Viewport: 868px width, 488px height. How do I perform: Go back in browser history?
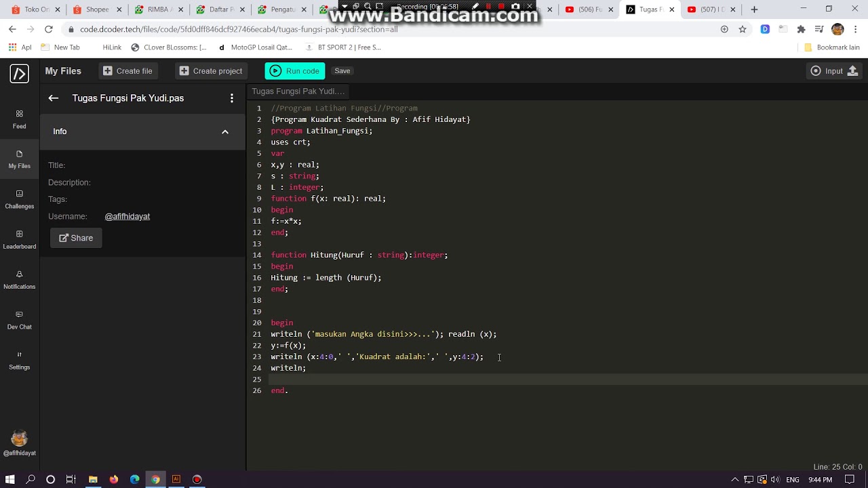(x=12, y=29)
